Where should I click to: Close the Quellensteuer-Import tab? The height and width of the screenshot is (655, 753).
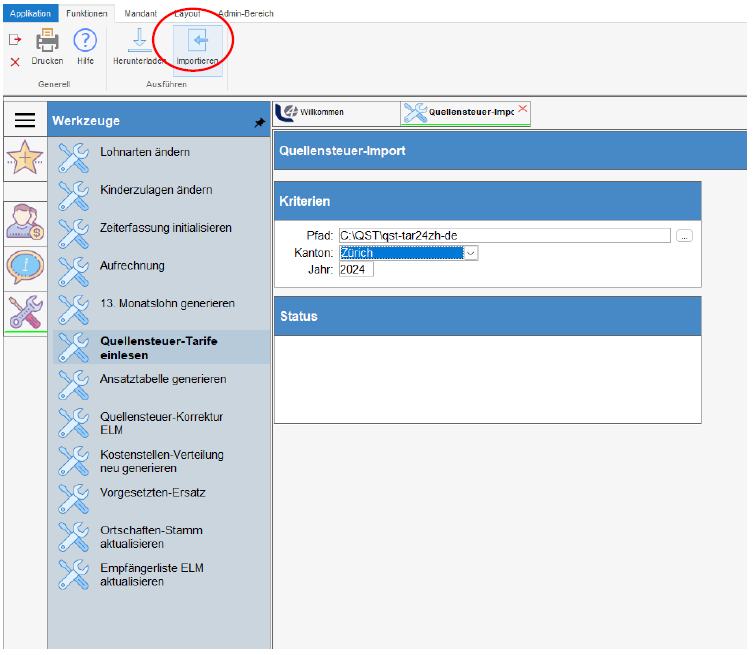pos(522,108)
